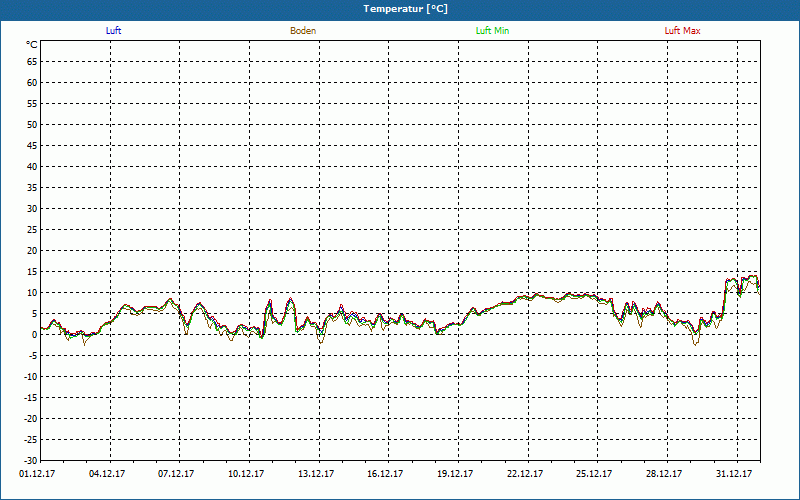The image size is (800, 500).
Task: Click the 50 value on temperature axis
Action: point(32,124)
